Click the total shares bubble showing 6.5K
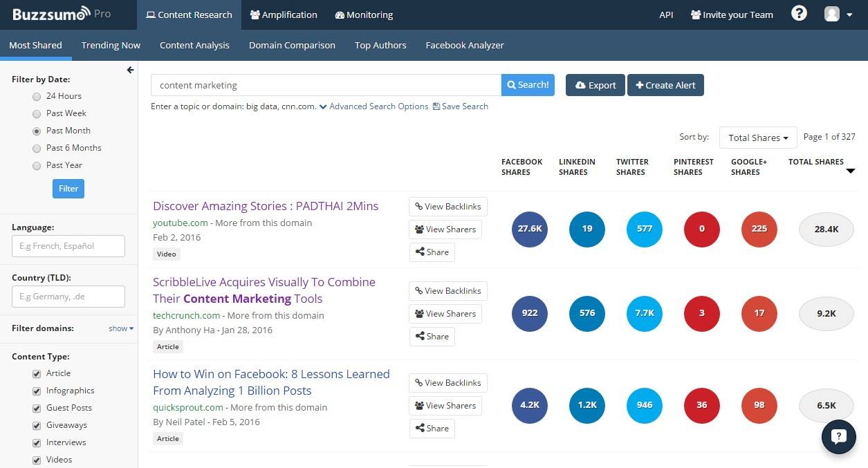 tap(827, 405)
